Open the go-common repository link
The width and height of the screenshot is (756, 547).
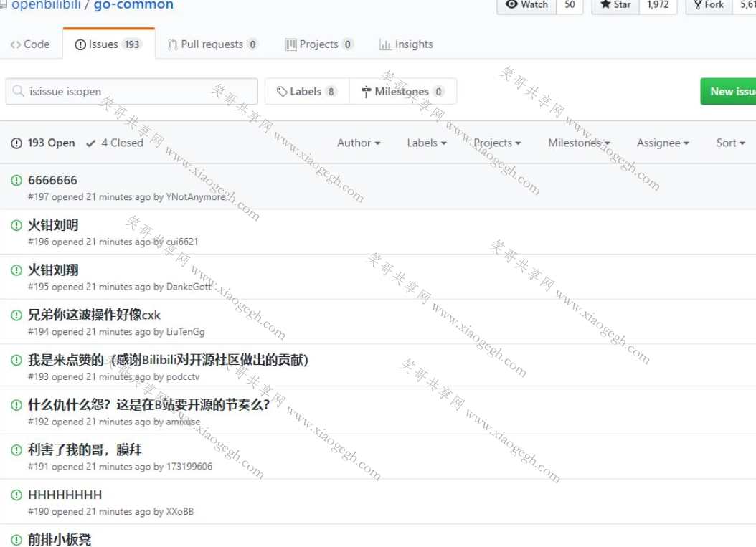coord(133,5)
